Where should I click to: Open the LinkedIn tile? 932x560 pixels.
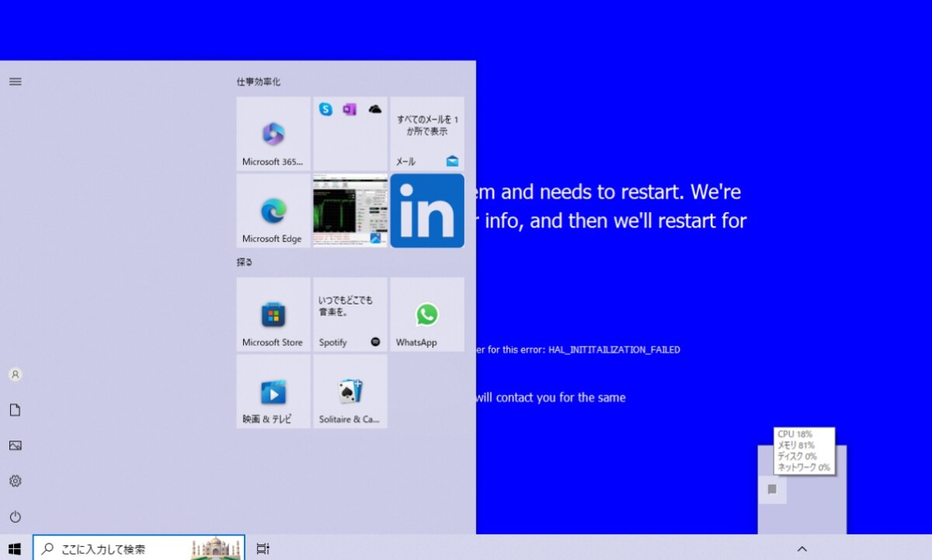tap(427, 210)
